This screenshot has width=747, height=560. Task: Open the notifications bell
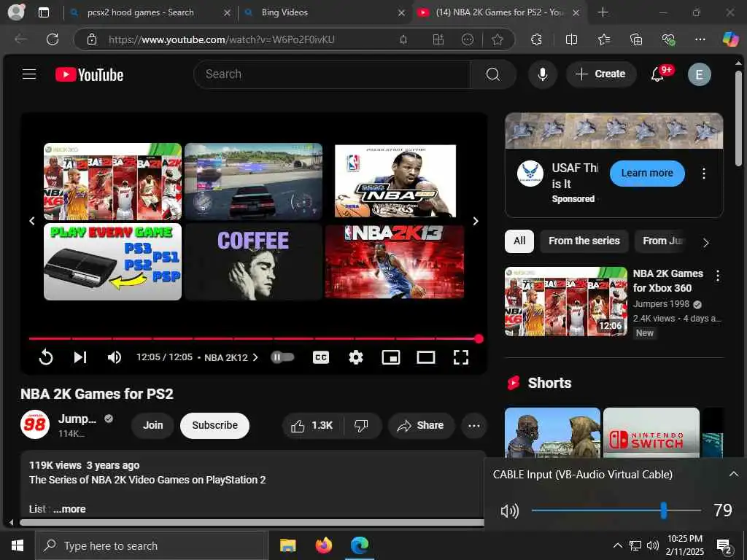click(x=658, y=74)
